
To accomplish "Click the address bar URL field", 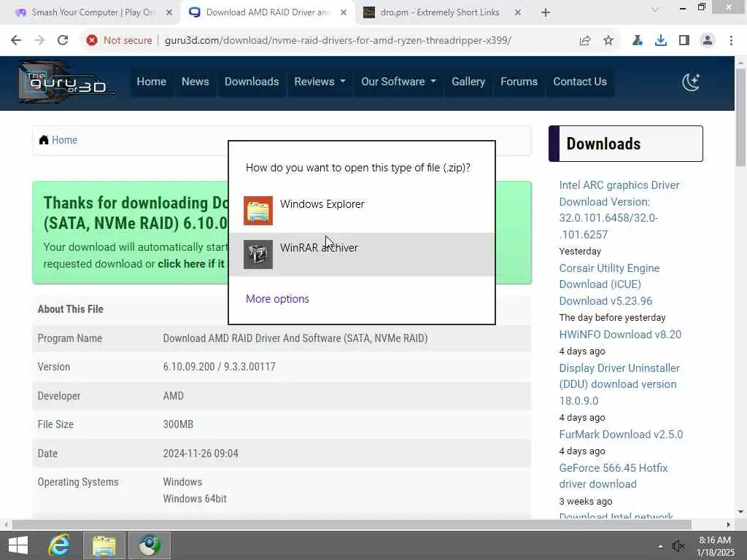I will click(x=338, y=41).
